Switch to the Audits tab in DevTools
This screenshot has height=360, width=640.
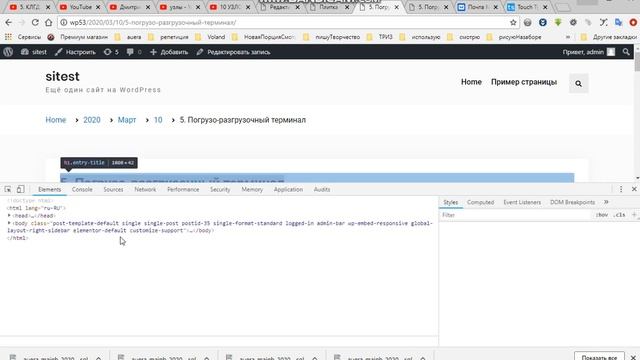click(x=322, y=189)
